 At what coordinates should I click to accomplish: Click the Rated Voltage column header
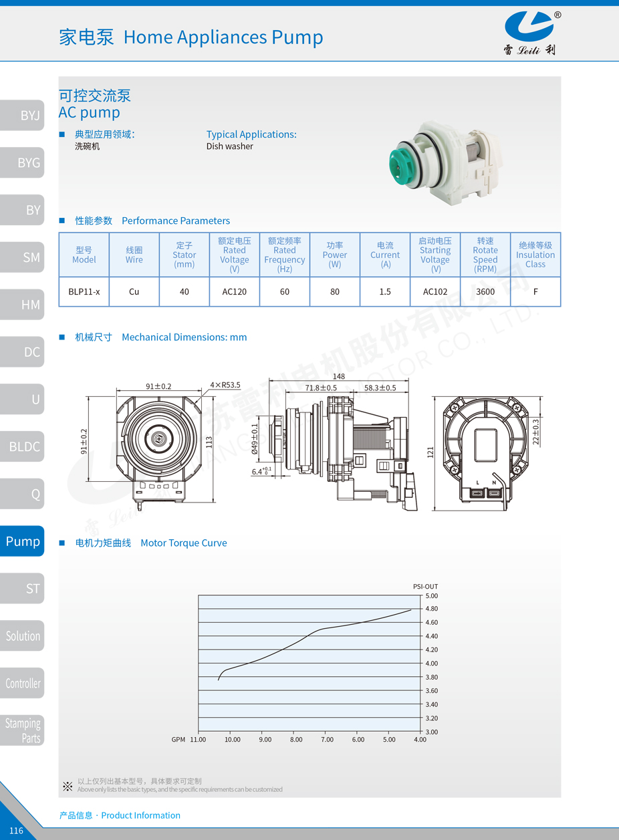click(235, 255)
